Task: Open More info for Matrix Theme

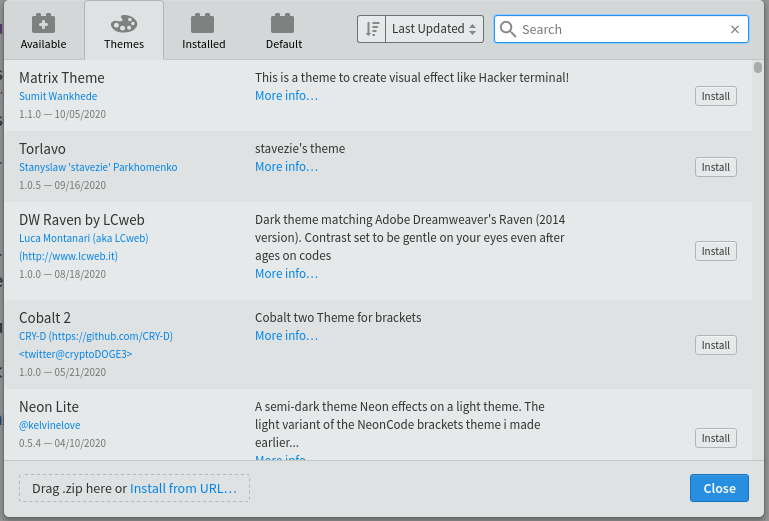Action: point(286,96)
